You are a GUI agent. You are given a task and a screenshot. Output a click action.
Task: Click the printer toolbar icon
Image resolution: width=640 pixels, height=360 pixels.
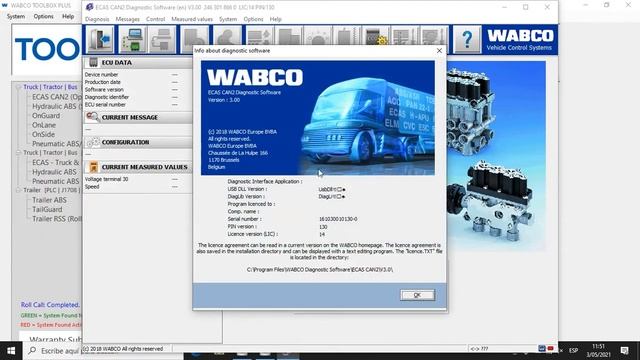(x=162, y=39)
